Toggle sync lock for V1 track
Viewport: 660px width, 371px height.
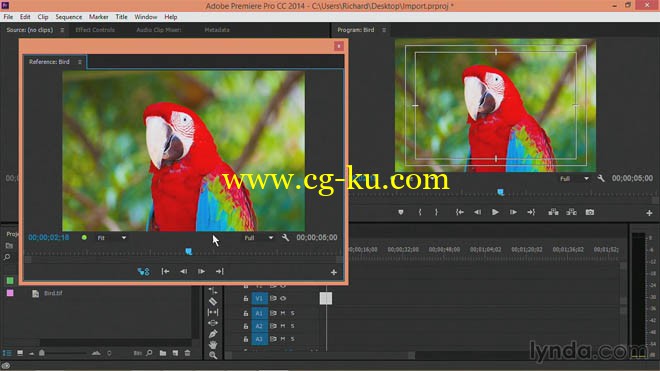273,299
